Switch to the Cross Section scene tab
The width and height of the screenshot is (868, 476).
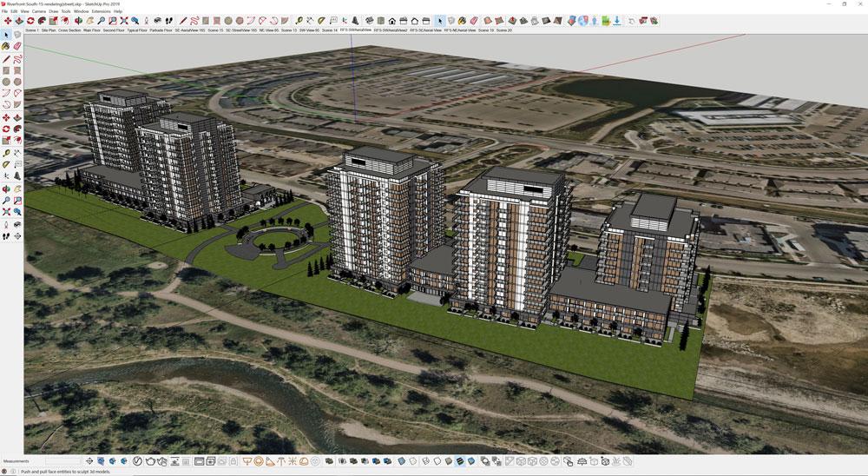69,30
